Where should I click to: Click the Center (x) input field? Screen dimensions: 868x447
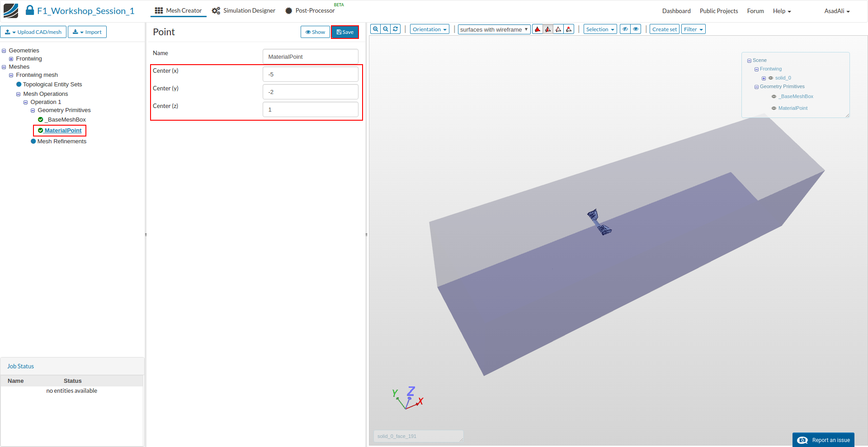(311, 74)
